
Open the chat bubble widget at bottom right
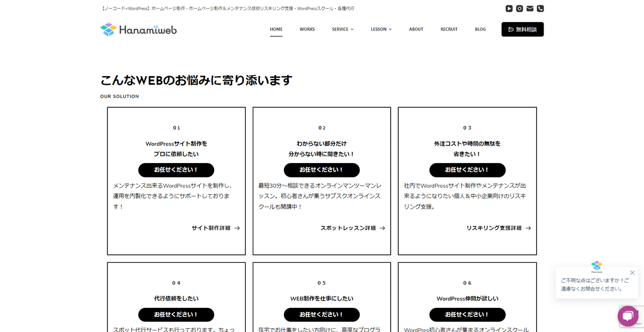[x=628, y=316]
